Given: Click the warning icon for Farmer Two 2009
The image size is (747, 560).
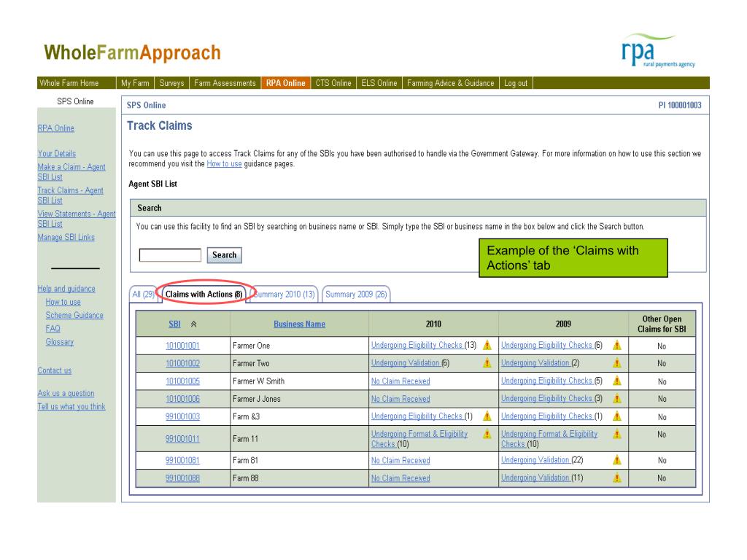Looking at the screenshot, I should [617, 363].
